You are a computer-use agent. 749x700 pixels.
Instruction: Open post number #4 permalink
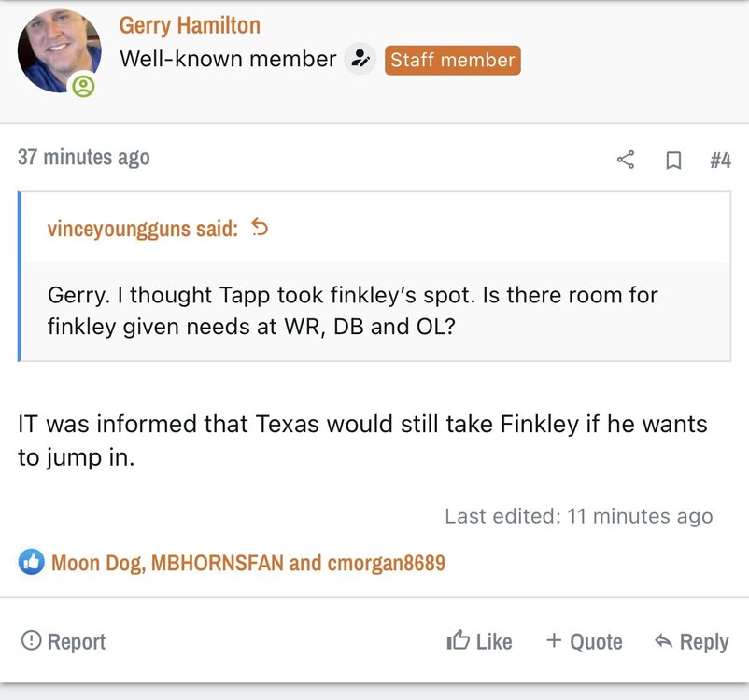point(720,161)
